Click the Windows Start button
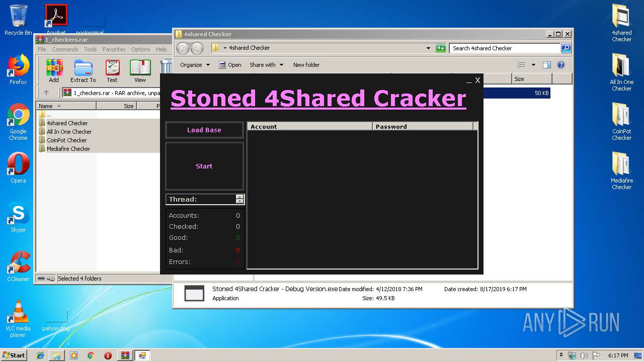 pyautogui.click(x=14, y=355)
